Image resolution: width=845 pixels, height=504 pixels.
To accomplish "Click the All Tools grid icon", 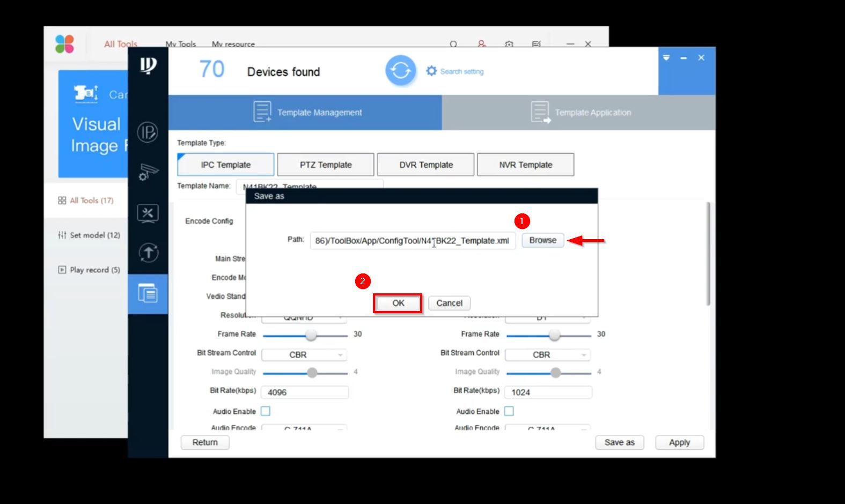I will (62, 201).
